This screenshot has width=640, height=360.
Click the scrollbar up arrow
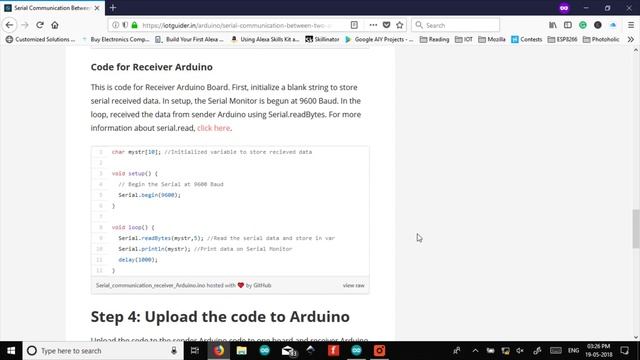[636, 50]
